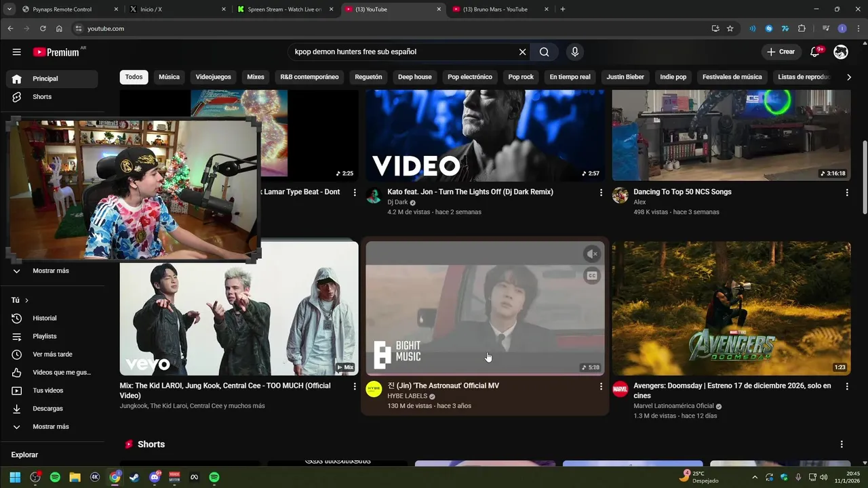Select the Música filter chip
This screenshot has width=868, height=488.
click(170, 77)
